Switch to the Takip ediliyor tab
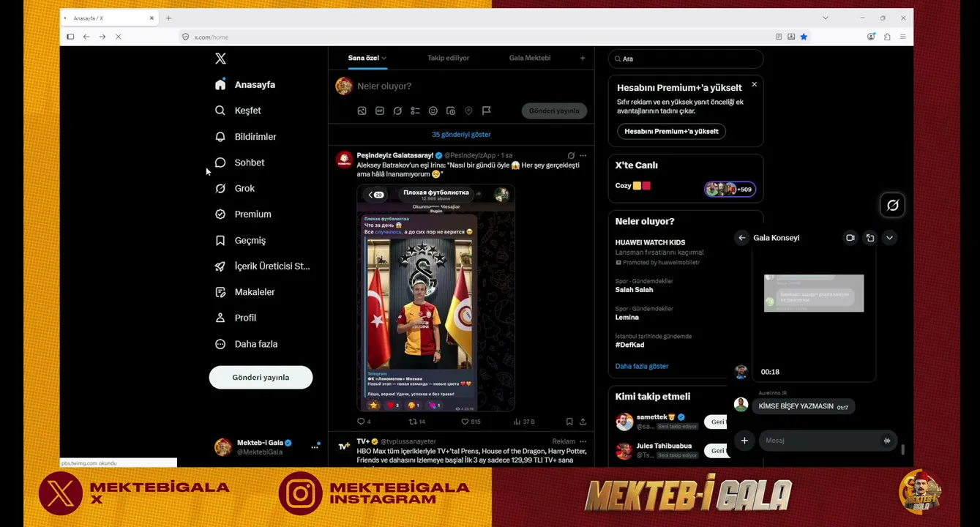 point(449,58)
